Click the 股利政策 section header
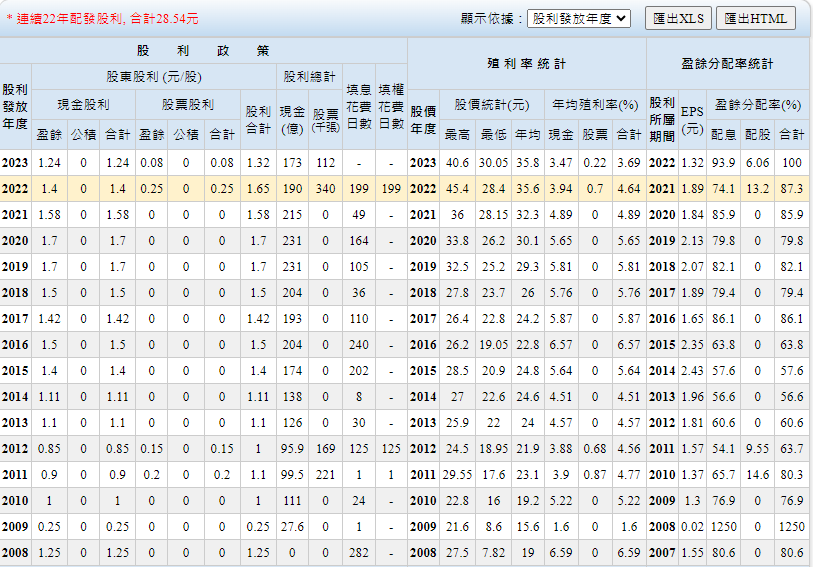Viewport: 813px width, 567px height. 203,50
